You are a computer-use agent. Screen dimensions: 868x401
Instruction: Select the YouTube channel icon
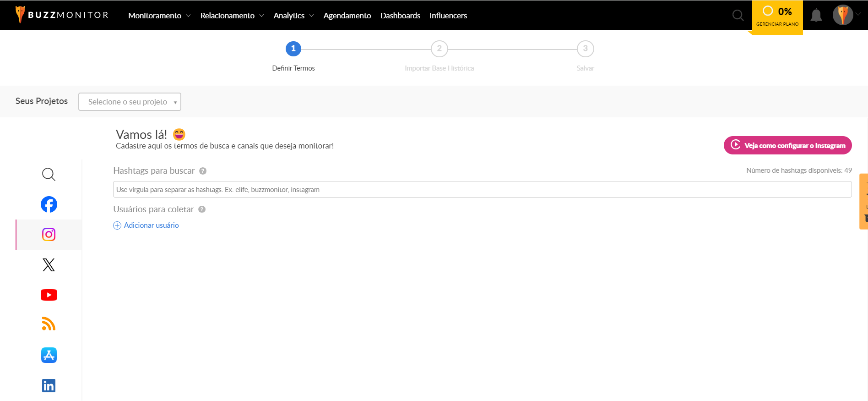point(49,295)
